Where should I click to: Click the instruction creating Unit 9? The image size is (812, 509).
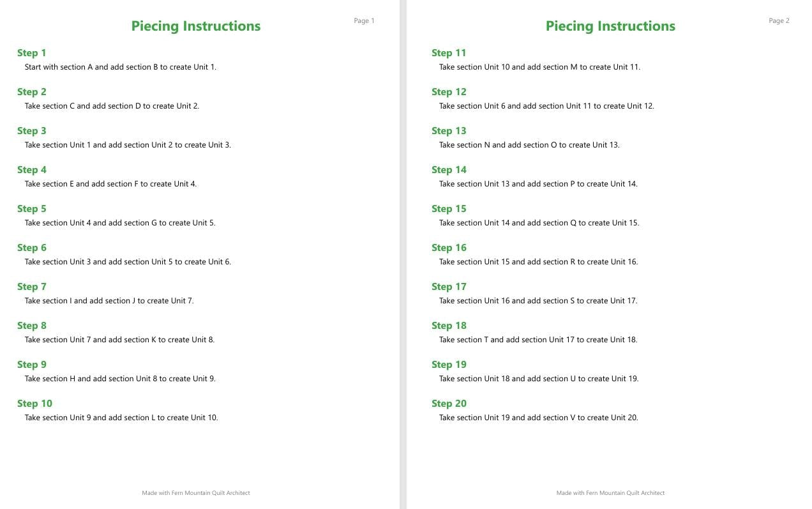pyautogui.click(x=120, y=379)
